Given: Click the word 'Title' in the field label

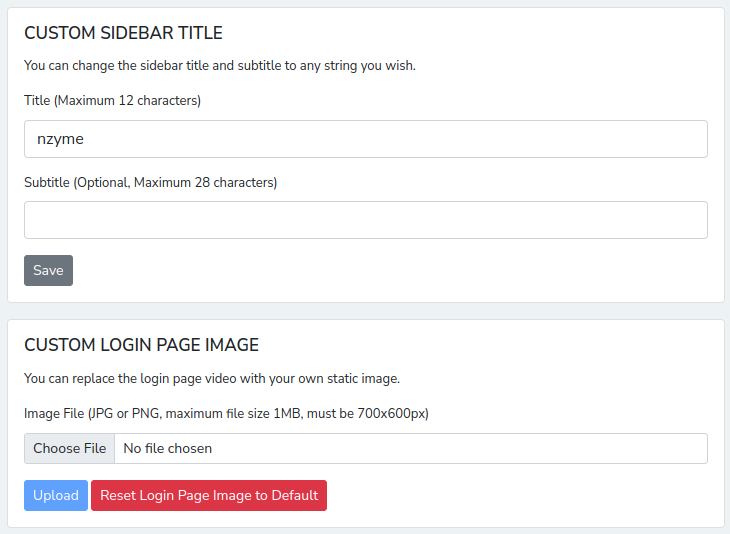Looking at the screenshot, I should (37, 101).
